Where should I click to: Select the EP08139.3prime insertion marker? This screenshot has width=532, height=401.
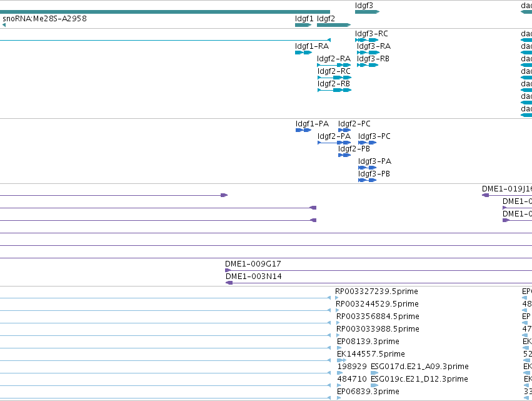pyautogui.click(x=339, y=348)
